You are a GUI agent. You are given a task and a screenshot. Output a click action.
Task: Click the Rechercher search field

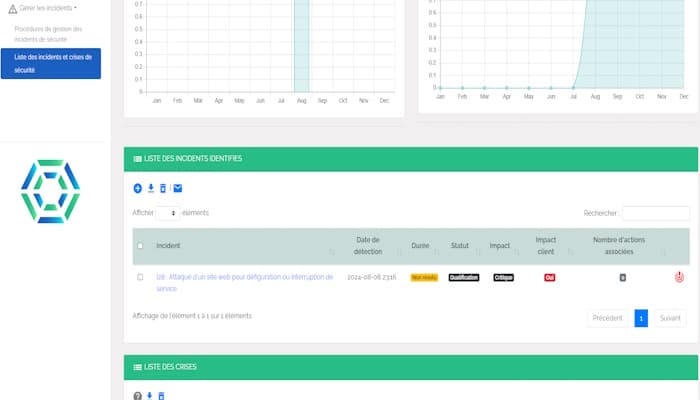point(656,213)
